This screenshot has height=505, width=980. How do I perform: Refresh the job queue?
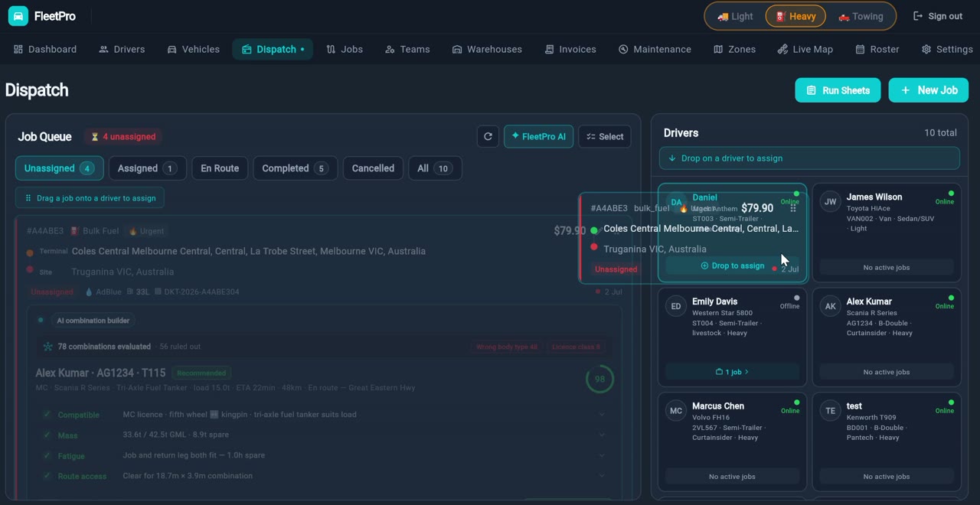(488, 136)
